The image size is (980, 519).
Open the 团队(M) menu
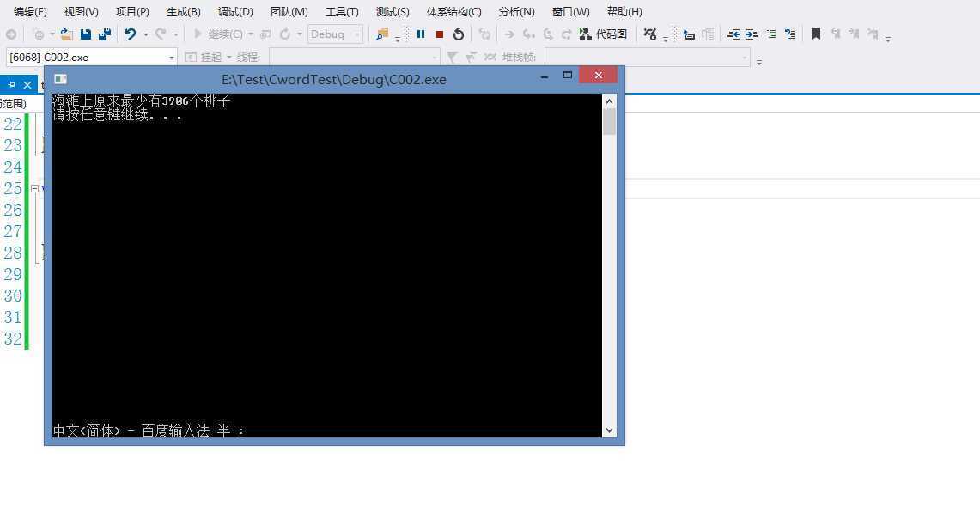pyautogui.click(x=289, y=11)
